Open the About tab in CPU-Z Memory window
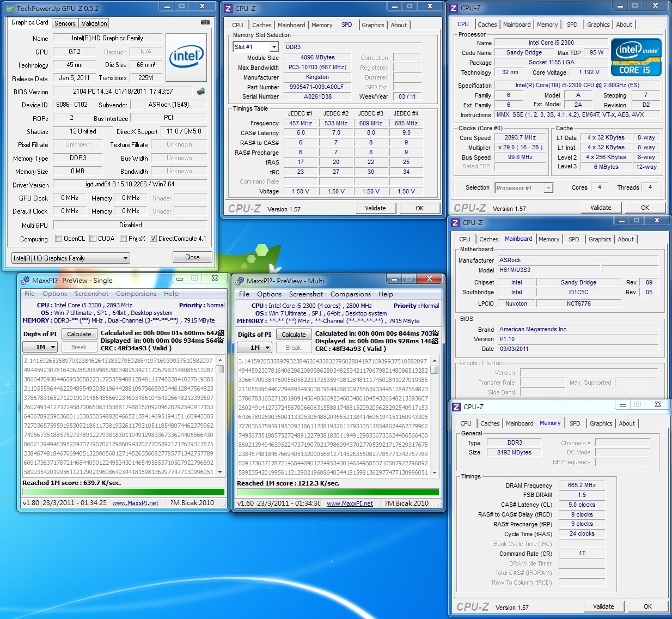The image size is (672, 619). pyautogui.click(x=626, y=423)
